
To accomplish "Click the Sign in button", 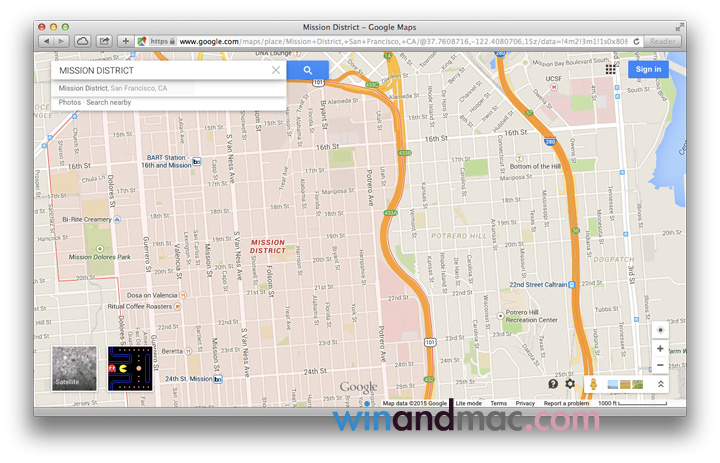I will point(648,69).
